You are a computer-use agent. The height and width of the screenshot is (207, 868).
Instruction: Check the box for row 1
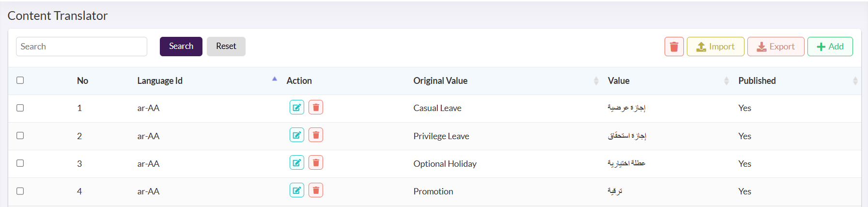[x=20, y=108]
